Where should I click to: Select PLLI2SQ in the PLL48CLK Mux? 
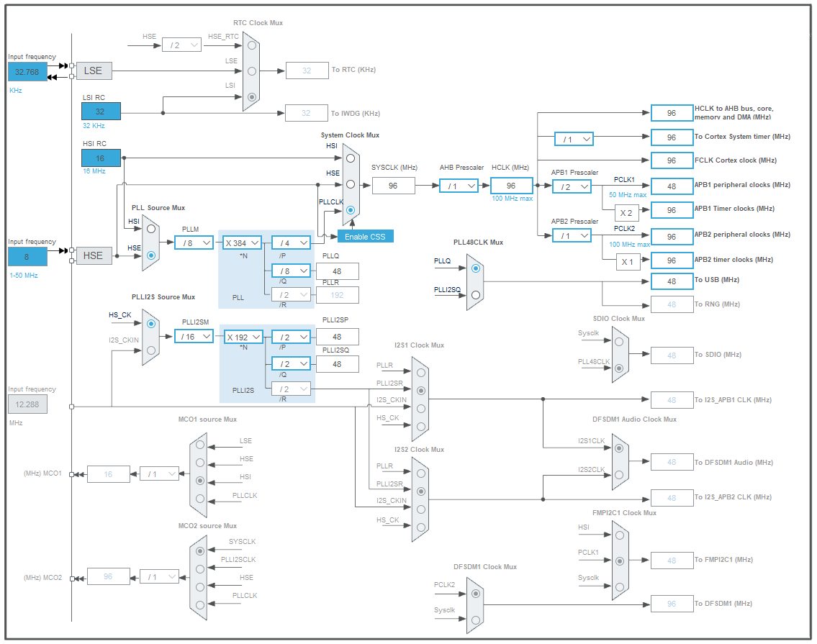click(476, 294)
